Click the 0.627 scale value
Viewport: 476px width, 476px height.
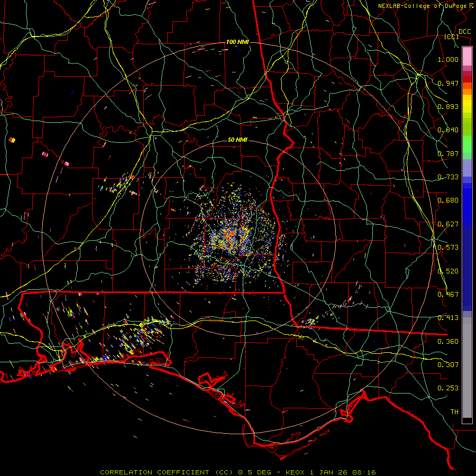(x=448, y=224)
